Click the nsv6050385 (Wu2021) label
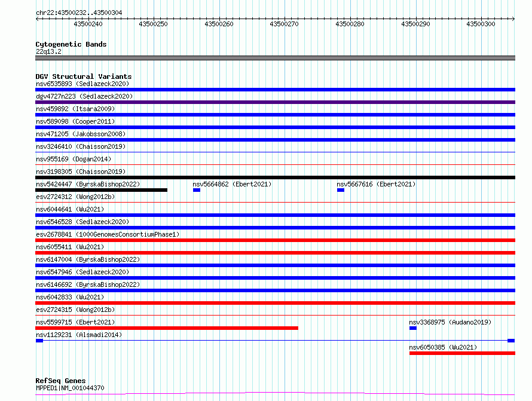The image size is (532, 401). pos(443,347)
